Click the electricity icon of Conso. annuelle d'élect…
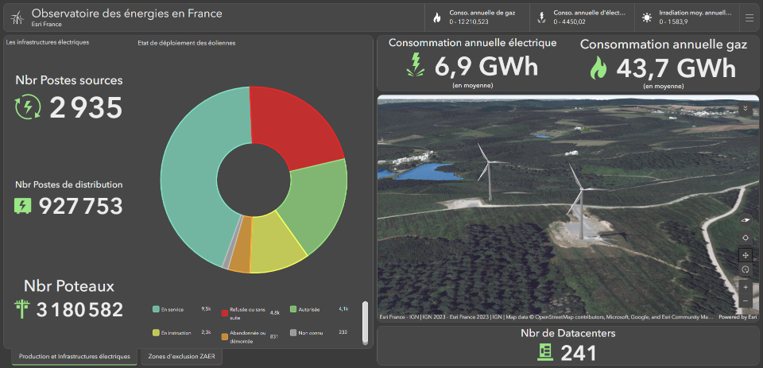The image size is (763, 368). pos(541,18)
